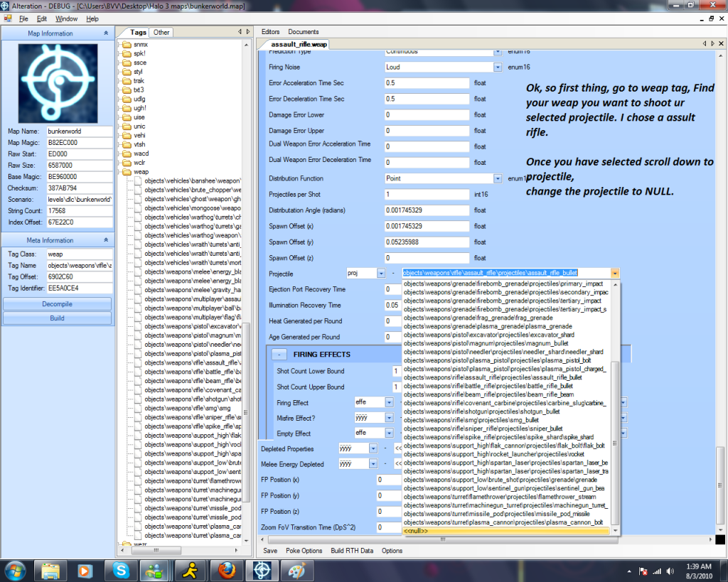Select the pistol\excavator weapon tag
This screenshot has width=728, height=582.
click(192, 327)
